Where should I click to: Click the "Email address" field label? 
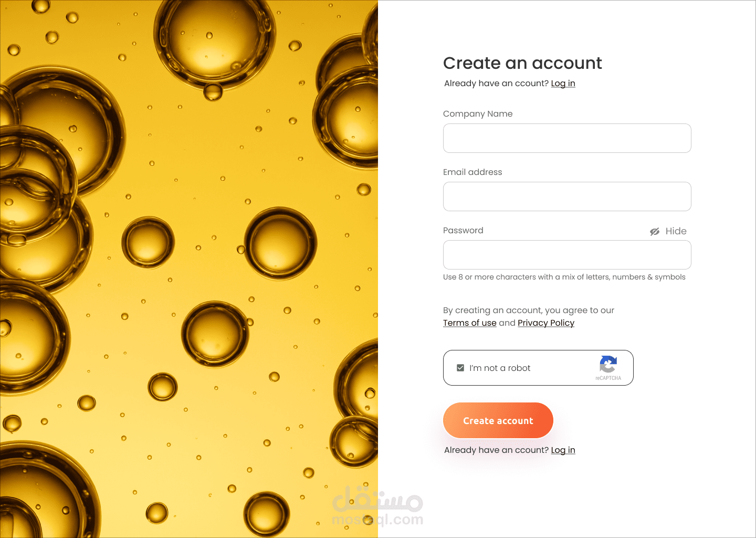472,172
